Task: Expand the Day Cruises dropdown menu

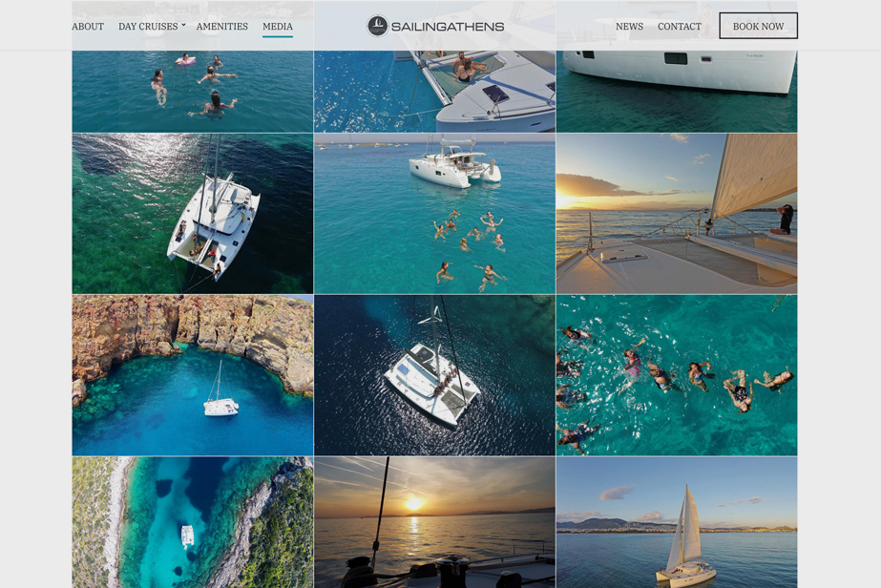Action: pyautogui.click(x=152, y=27)
